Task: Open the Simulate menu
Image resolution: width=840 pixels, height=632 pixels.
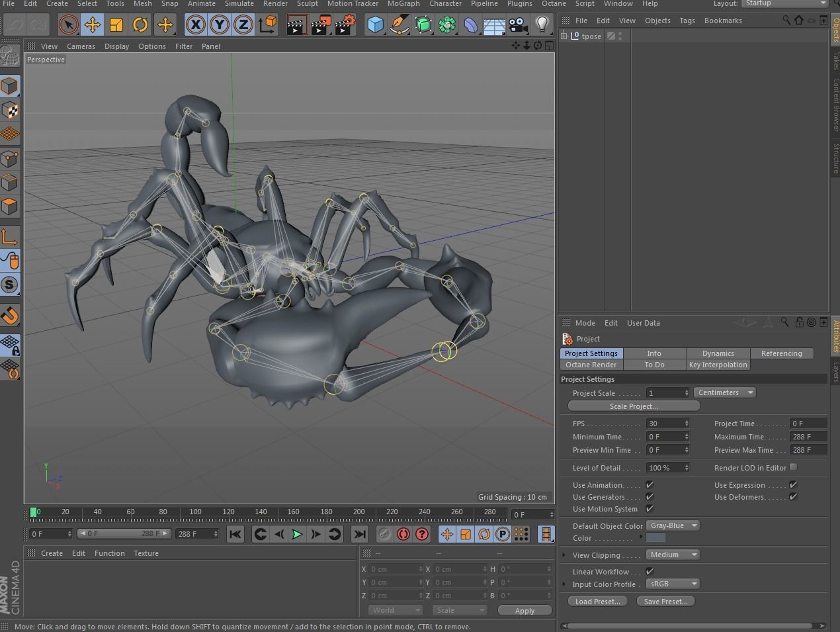Action: coord(239,3)
